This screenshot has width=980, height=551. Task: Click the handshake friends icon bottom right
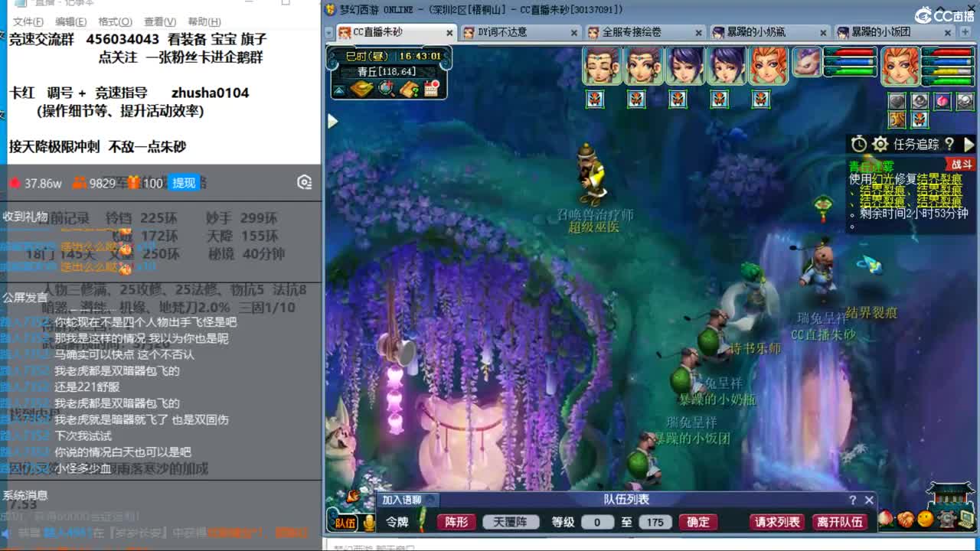coord(906,520)
